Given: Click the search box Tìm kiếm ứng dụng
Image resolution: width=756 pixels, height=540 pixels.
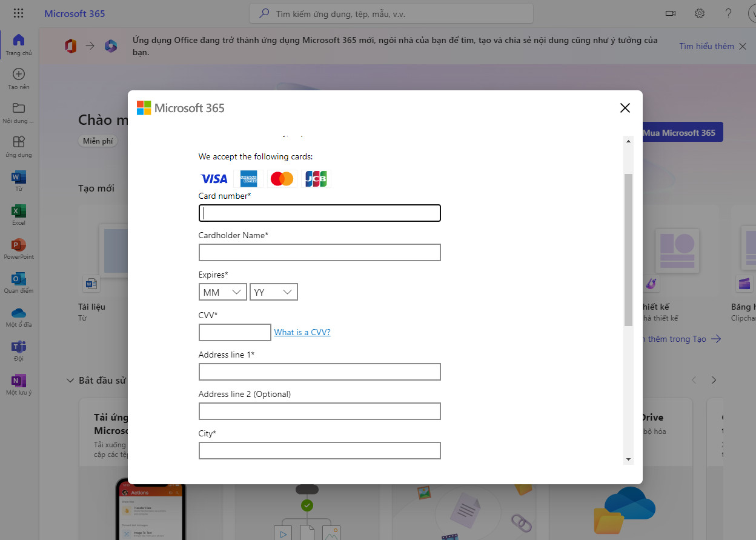Looking at the screenshot, I should (x=391, y=13).
